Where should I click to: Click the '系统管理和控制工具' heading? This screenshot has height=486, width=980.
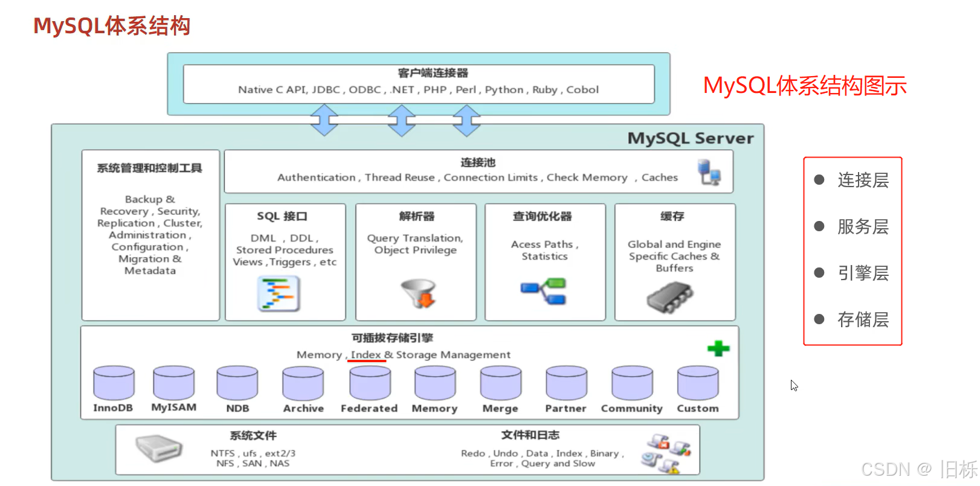point(150,168)
